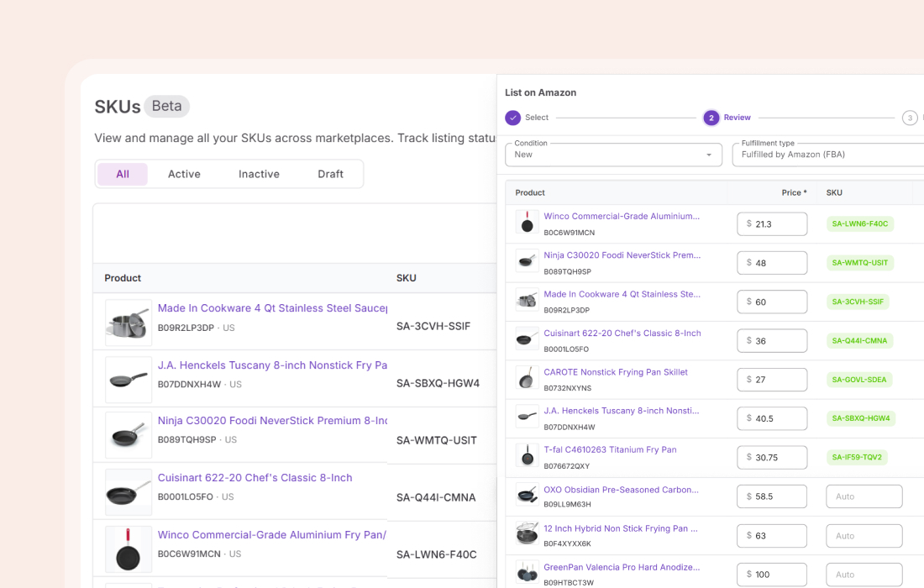Select the All SKUs tab

(x=123, y=174)
